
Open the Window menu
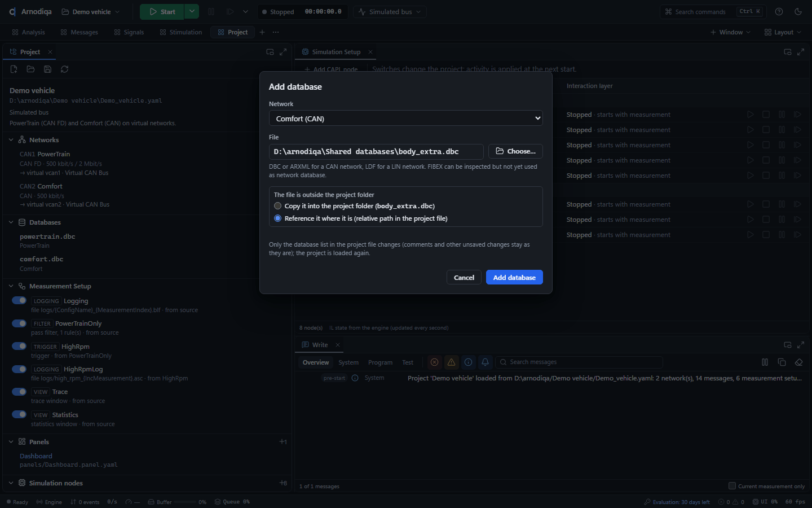pos(730,32)
